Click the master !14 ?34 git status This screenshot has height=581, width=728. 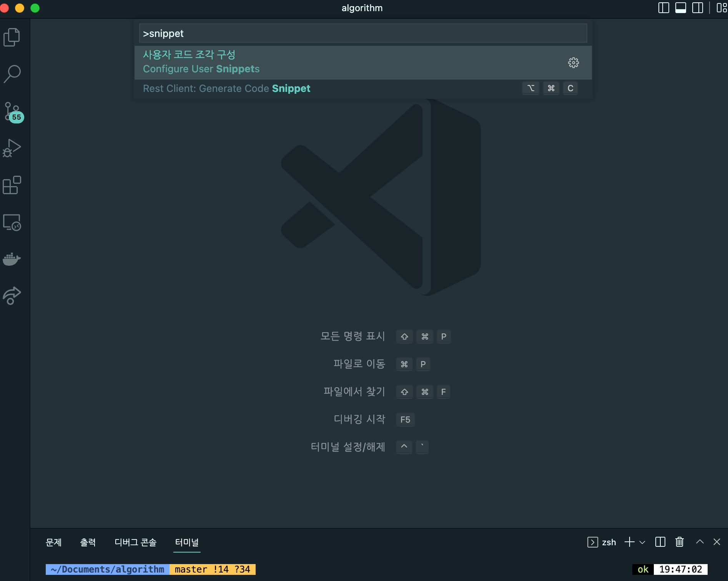(x=213, y=569)
